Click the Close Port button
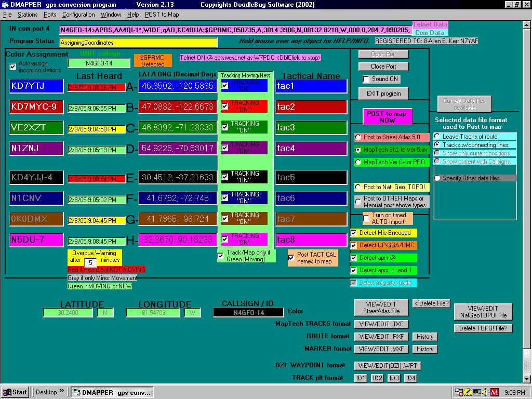 (x=383, y=66)
